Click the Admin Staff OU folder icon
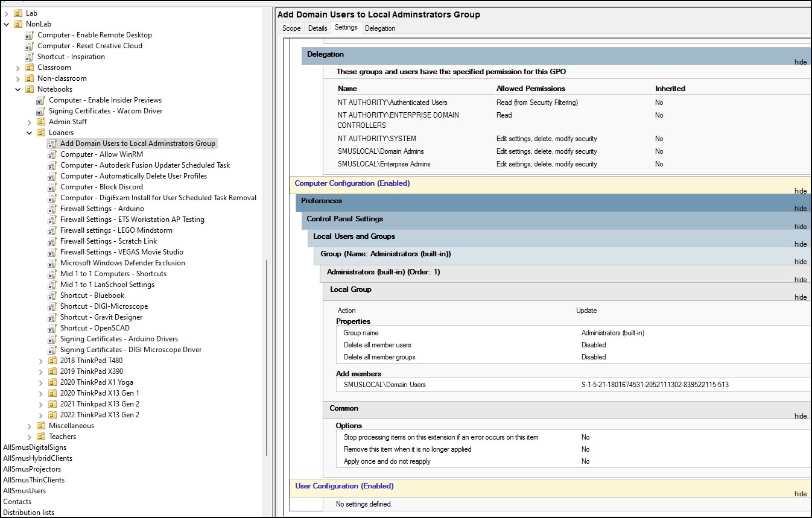 tap(41, 122)
